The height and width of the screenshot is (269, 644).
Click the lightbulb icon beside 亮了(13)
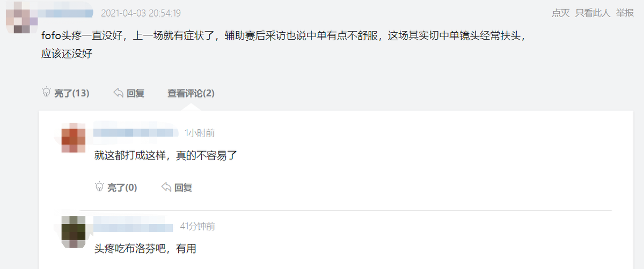[x=46, y=93]
